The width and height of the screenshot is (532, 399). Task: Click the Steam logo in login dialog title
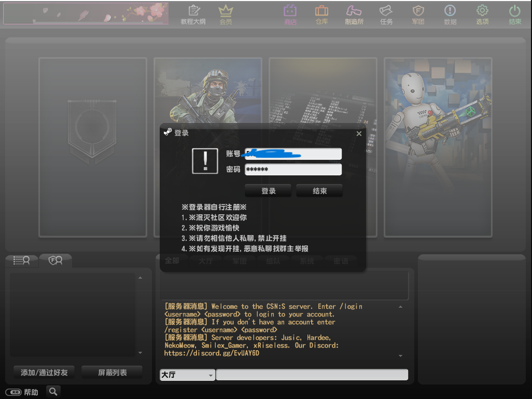point(167,132)
